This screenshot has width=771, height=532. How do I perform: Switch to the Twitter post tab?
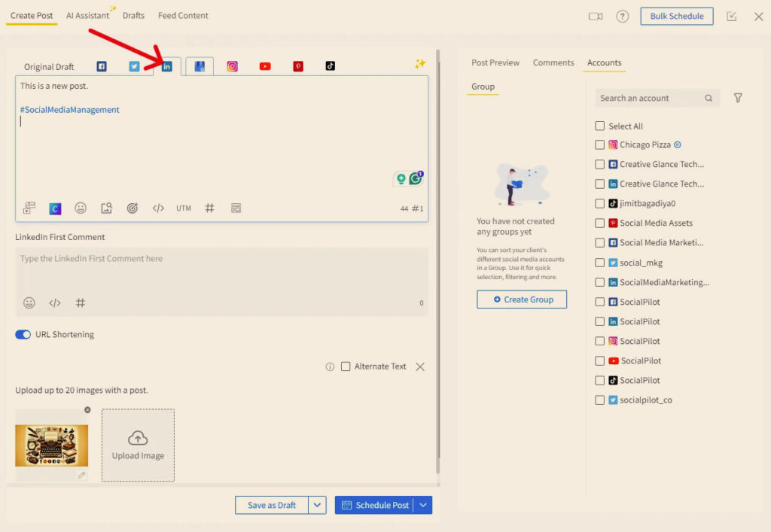(x=134, y=66)
